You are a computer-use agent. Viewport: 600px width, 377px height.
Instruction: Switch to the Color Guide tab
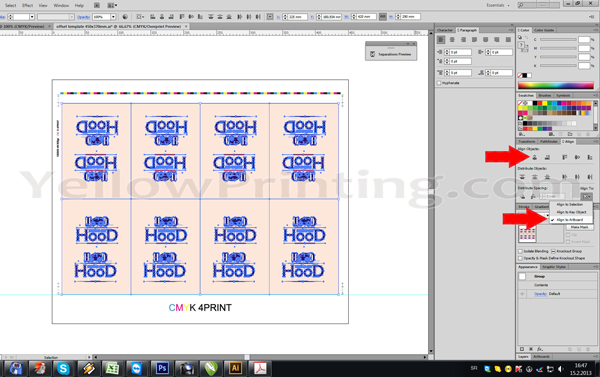(x=544, y=30)
